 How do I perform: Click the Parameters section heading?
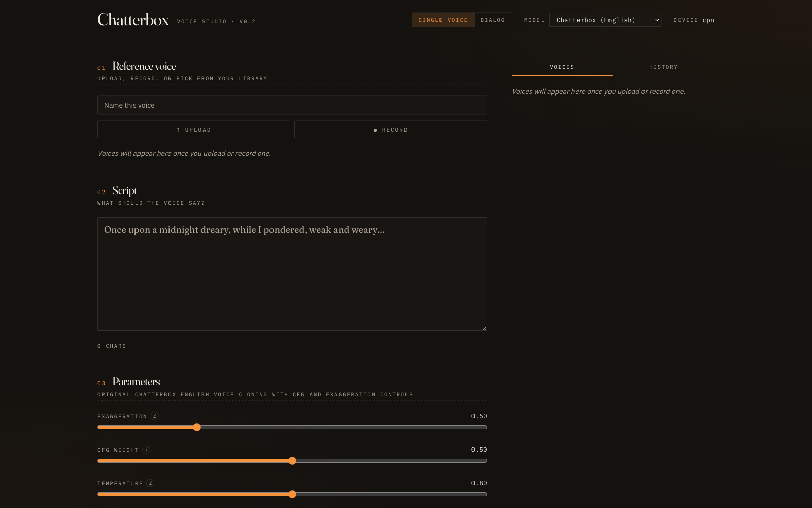pyautogui.click(x=136, y=382)
